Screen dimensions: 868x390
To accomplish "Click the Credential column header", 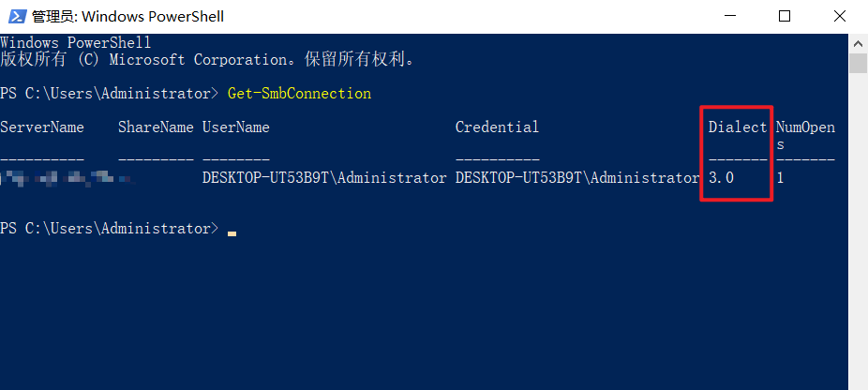I will coord(497,127).
